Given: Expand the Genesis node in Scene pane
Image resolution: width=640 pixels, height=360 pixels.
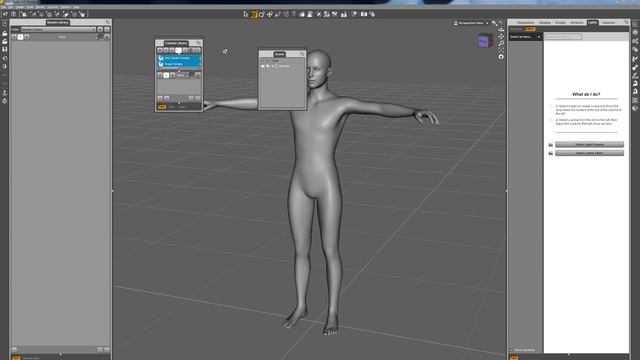Looking at the screenshot, I should tap(273, 66).
